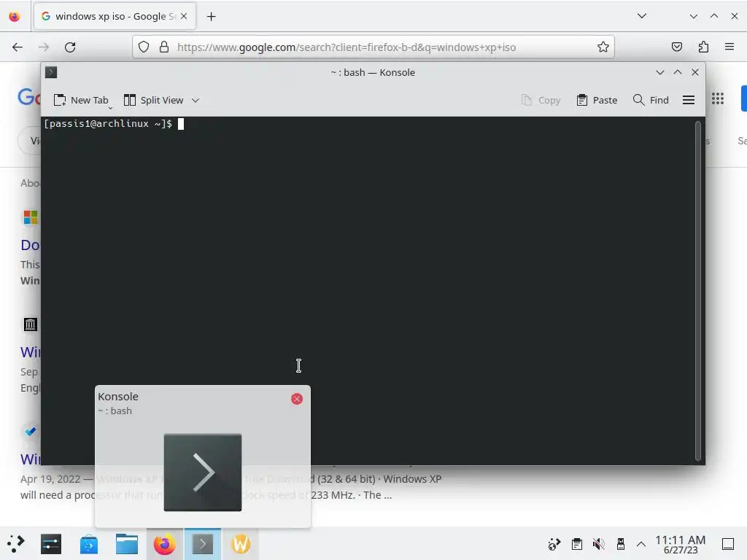Switch to Firefox from taskbar

click(164, 544)
